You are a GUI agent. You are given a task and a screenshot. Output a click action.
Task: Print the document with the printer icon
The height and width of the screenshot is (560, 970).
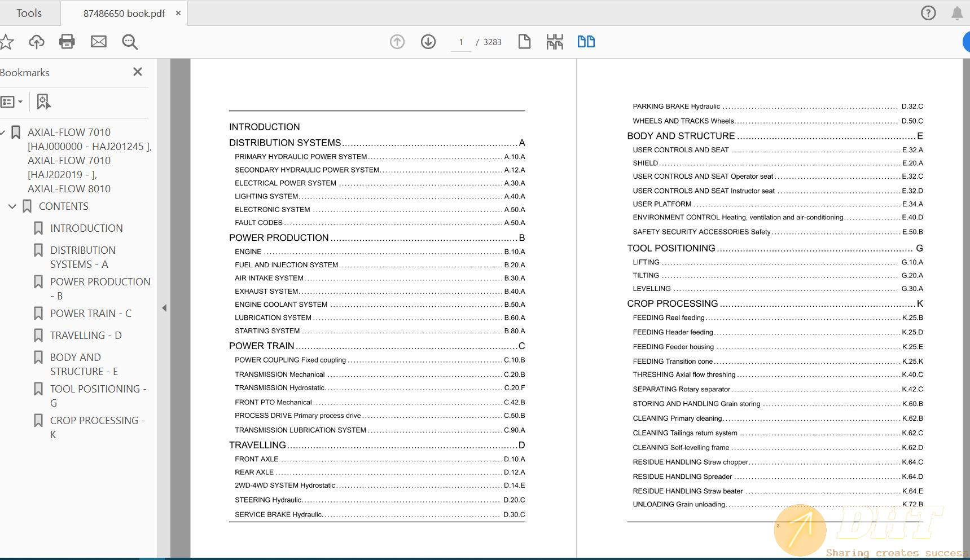[67, 42]
